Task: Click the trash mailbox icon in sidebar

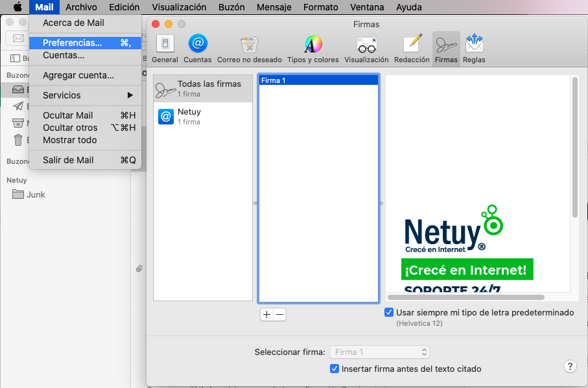Action: 18,140
